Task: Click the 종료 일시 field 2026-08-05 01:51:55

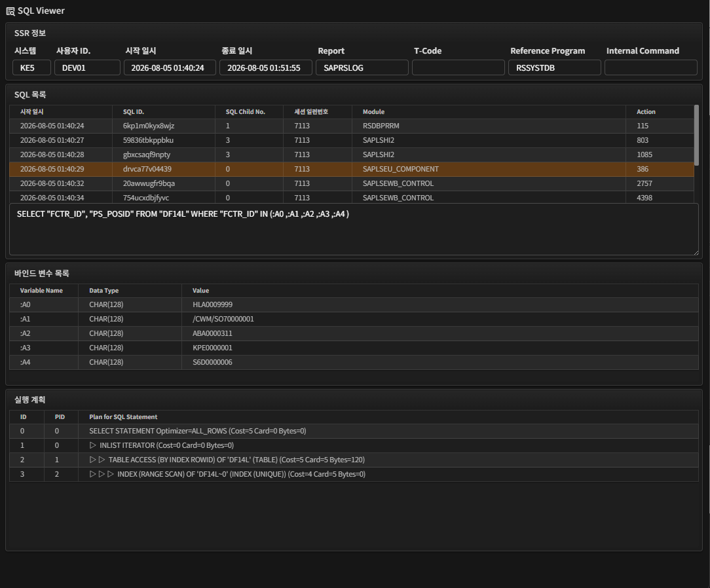Action: 266,67
